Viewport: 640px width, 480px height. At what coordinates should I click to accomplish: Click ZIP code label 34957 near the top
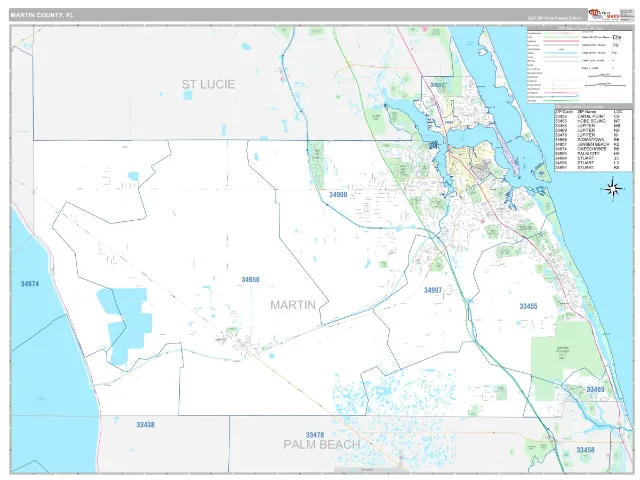(x=437, y=85)
